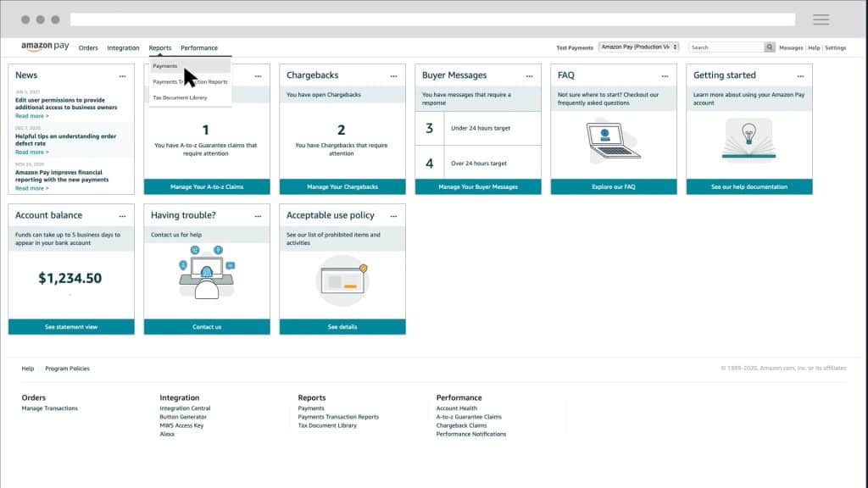Expand the Amazon Pay Production View dropdown
Screen dimensions: 868x488
pyautogui.click(x=639, y=47)
